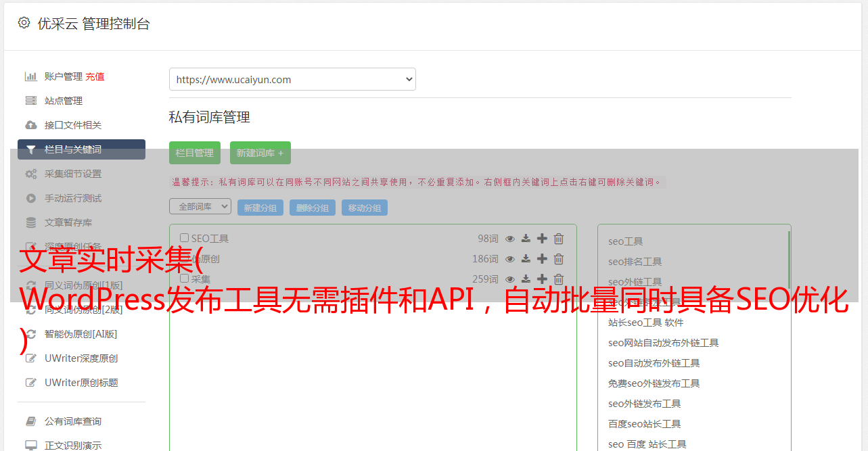Select keyword seo外链工具 in the list
The width and height of the screenshot is (868, 451).
click(x=635, y=282)
